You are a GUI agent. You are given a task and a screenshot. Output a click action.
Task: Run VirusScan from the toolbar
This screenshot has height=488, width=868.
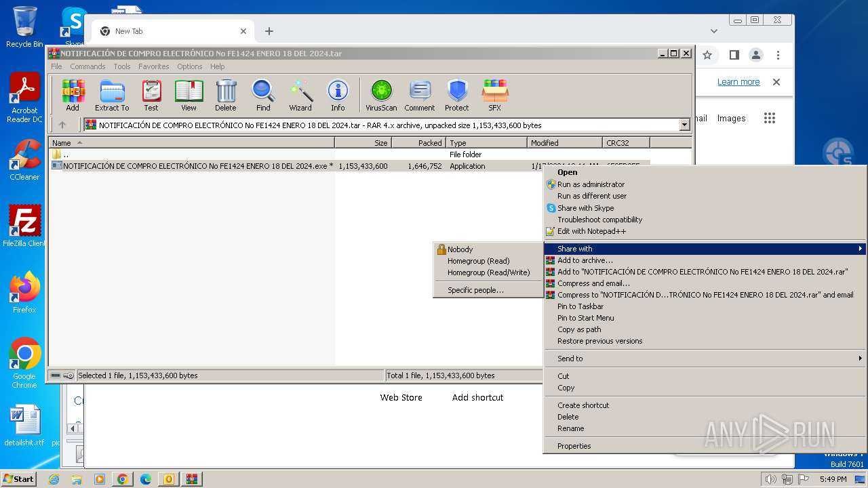[381, 95]
